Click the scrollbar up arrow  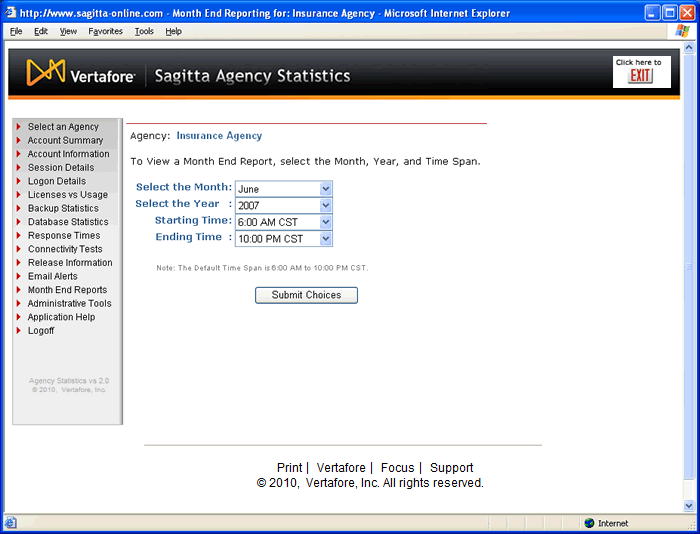[689, 47]
